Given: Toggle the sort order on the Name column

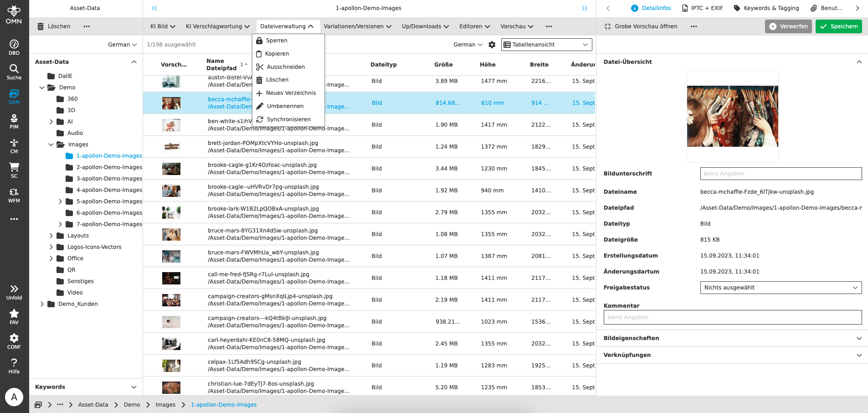Looking at the screenshot, I should [x=245, y=64].
